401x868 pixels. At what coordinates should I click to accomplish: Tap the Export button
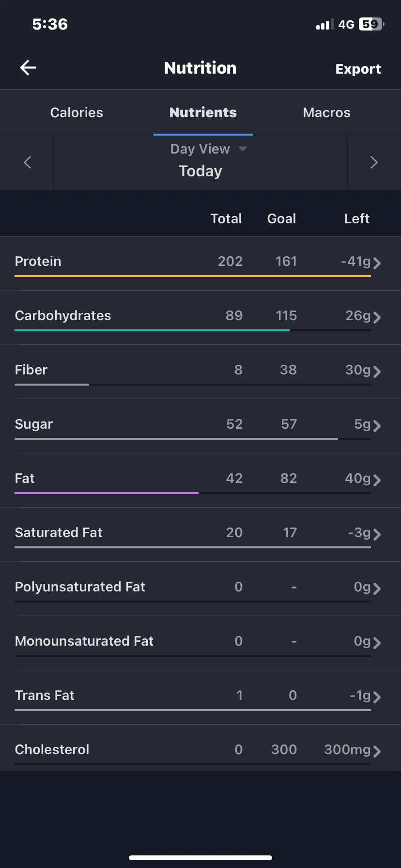(x=358, y=69)
